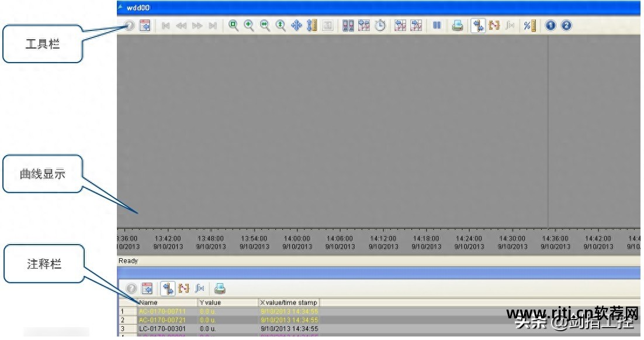Print the trend from the top toolbar
The width and height of the screenshot is (644, 340).
coord(458,26)
